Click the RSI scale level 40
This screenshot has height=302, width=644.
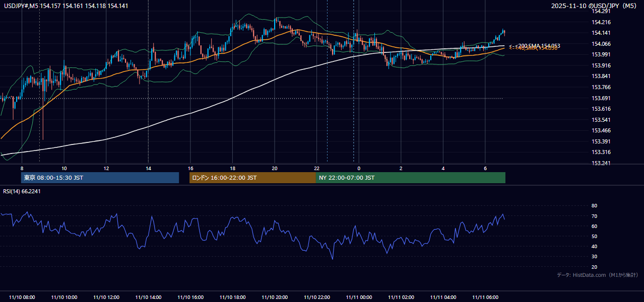(594, 247)
